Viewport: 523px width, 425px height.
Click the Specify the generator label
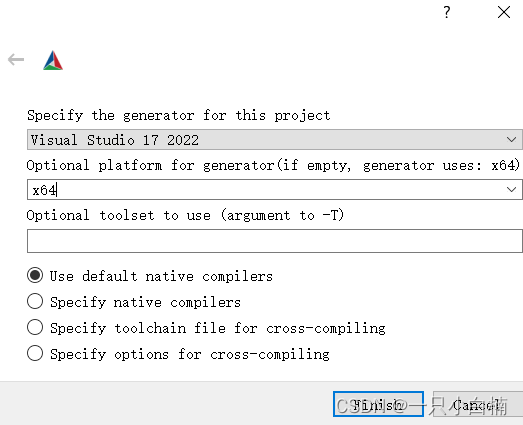[179, 116]
